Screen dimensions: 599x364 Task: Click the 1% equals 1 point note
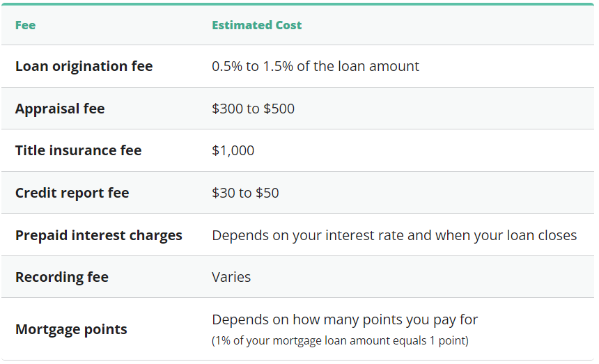point(340,340)
